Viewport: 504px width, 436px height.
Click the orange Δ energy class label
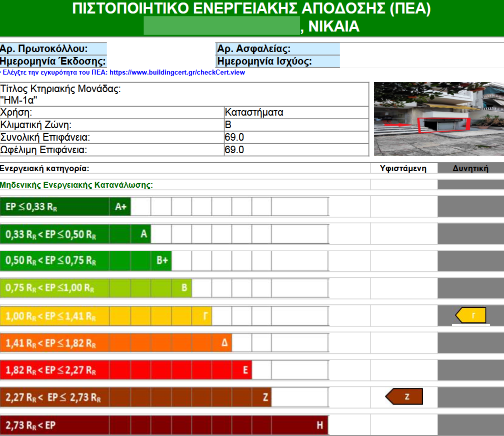coord(224,343)
